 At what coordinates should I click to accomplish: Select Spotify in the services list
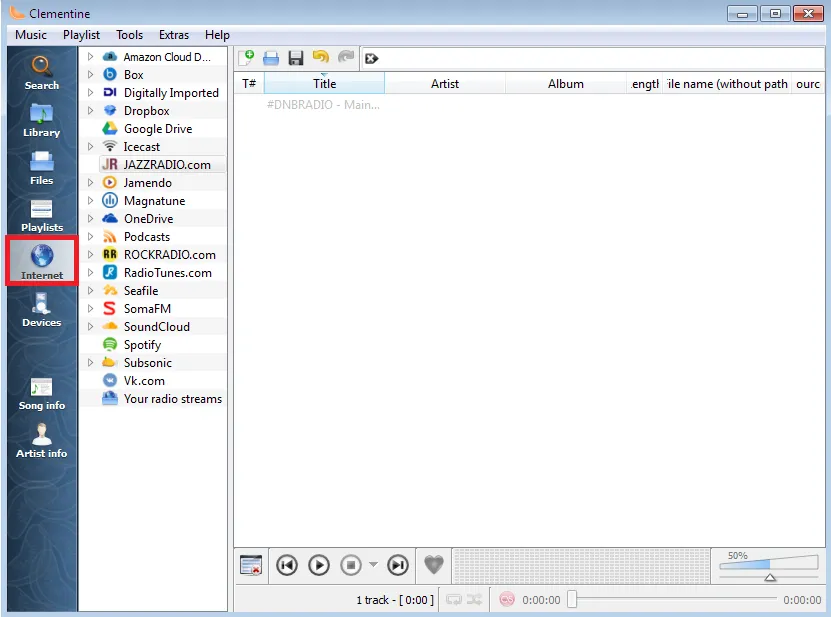pos(142,345)
